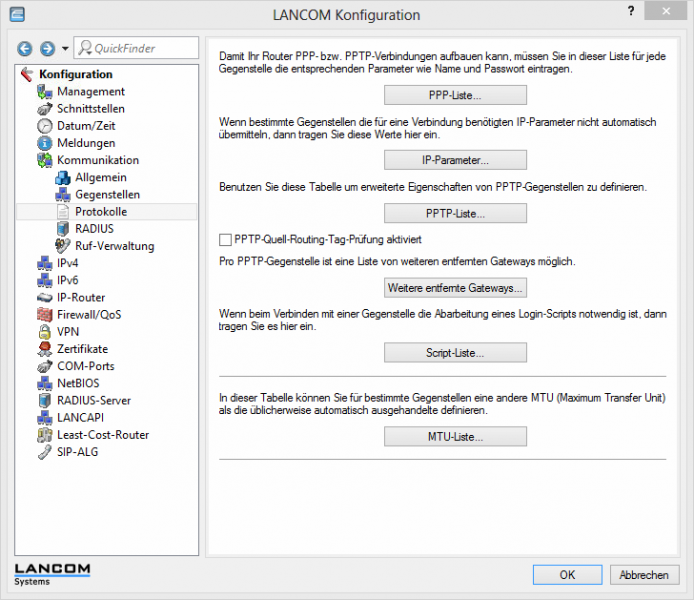
Task: Click the help question mark button
Action: pos(631,14)
